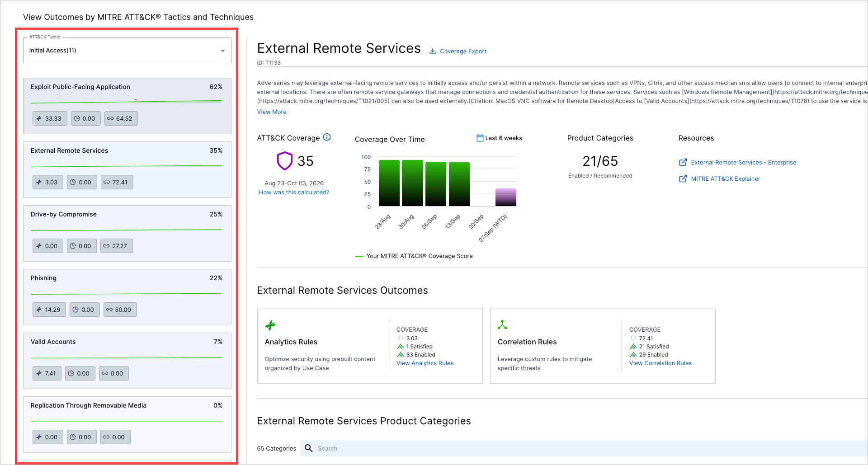Open MITRE ATT&CK Explainer link text
Screen dimensions: 868x465
726,178
